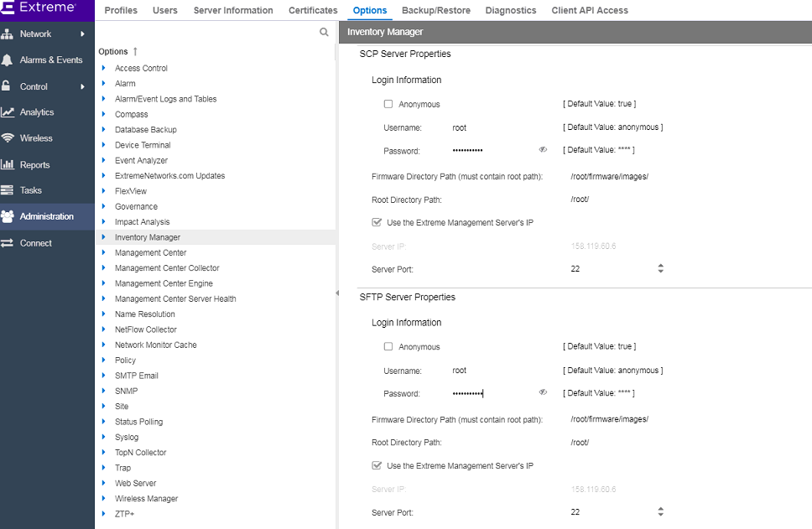The width and height of the screenshot is (812, 529).
Task: Select the Management Center Server Health option
Action: click(x=175, y=298)
